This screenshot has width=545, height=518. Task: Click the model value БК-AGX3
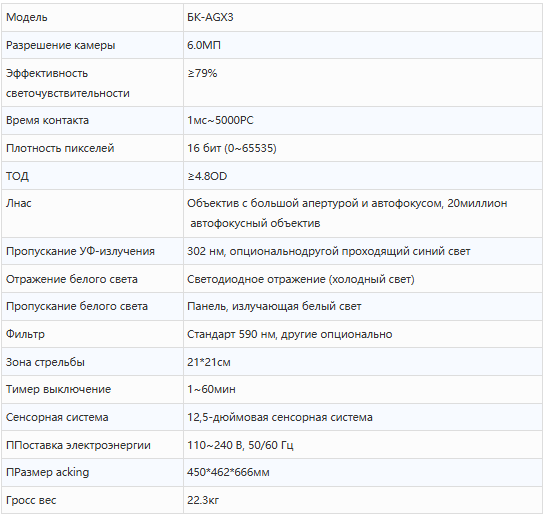pyautogui.click(x=210, y=17)
